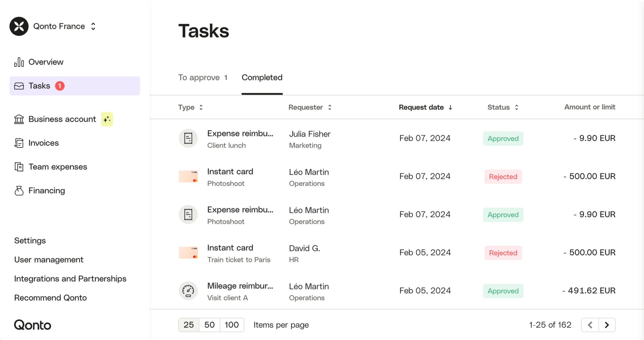Viewport: 644px width, 340px height.
Task: Go to the next page of results
Action: tap(607, 325)
